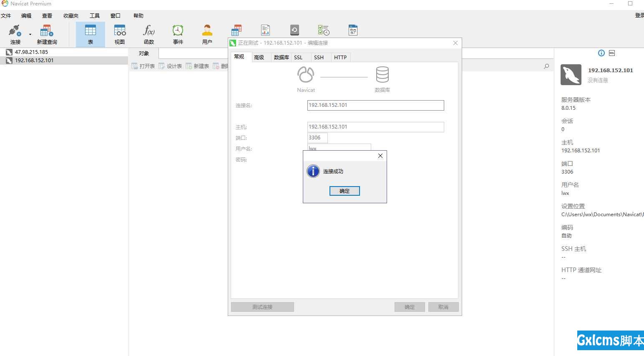Select connection 47.98.215.185 in sidebar
The width and height of the screenshot is (644, 356).
(x=64, y=52)
